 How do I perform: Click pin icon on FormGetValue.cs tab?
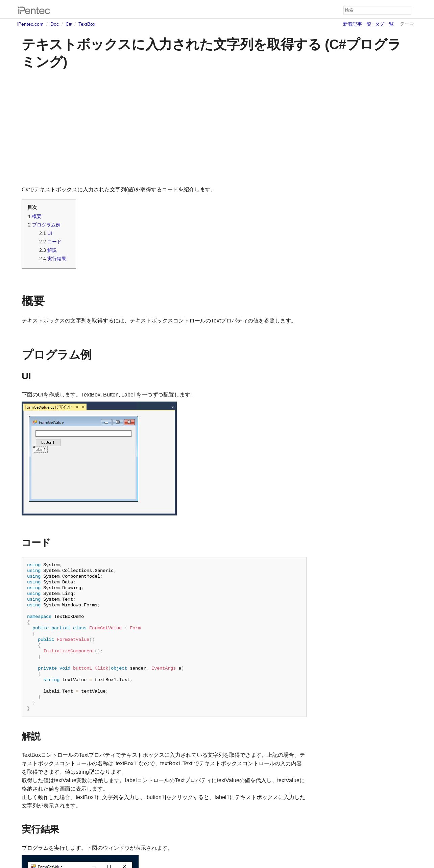[77, 407]
